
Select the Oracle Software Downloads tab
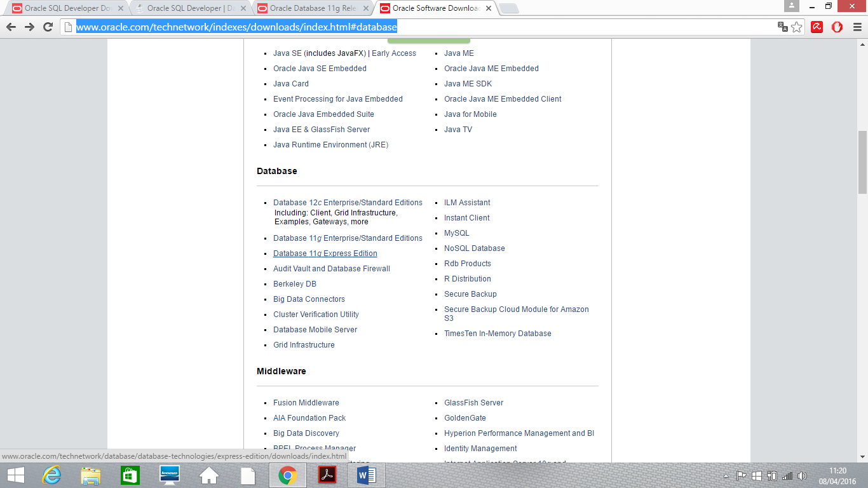tap(435, 8)
